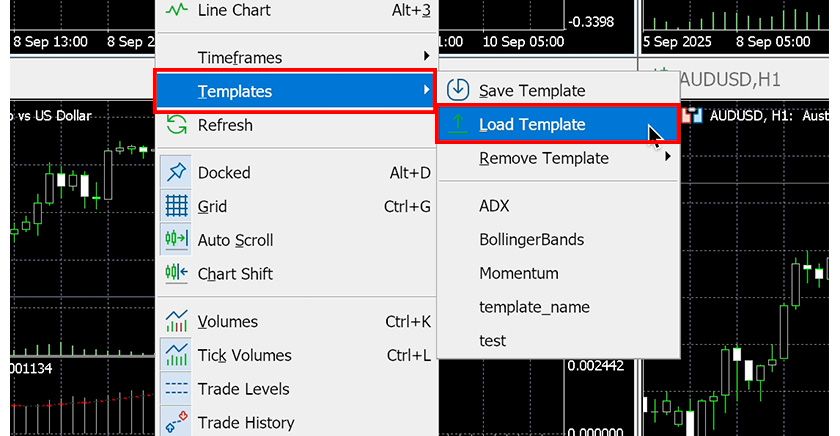Click the Docked pin icon
Viewport: 840px width, 436px height.
pos(177,173)
